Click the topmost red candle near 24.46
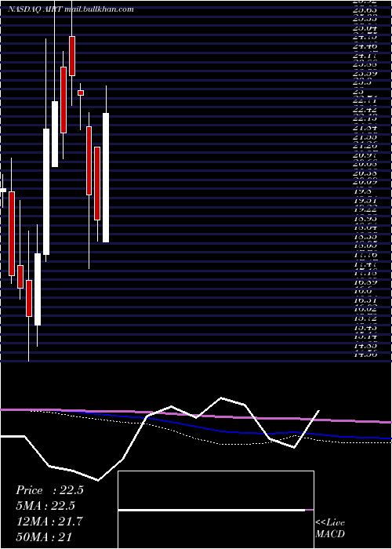392x549 pixels. point(72,56)
